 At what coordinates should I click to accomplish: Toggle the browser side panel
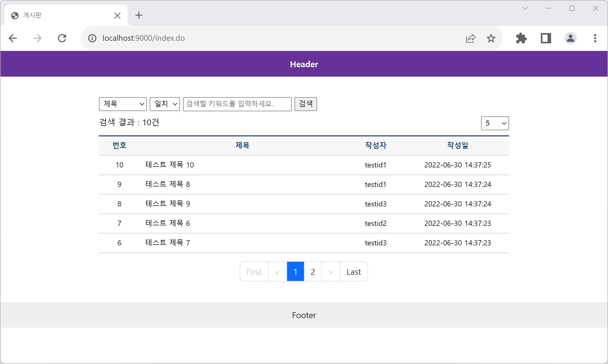tap(546, 38)
